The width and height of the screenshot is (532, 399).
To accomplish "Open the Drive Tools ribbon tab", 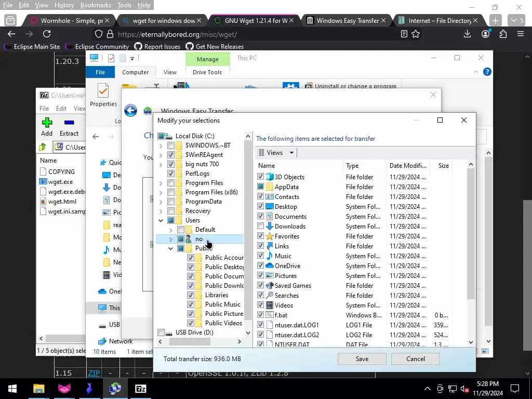I will pyautogui.click(x=207, y=72).
